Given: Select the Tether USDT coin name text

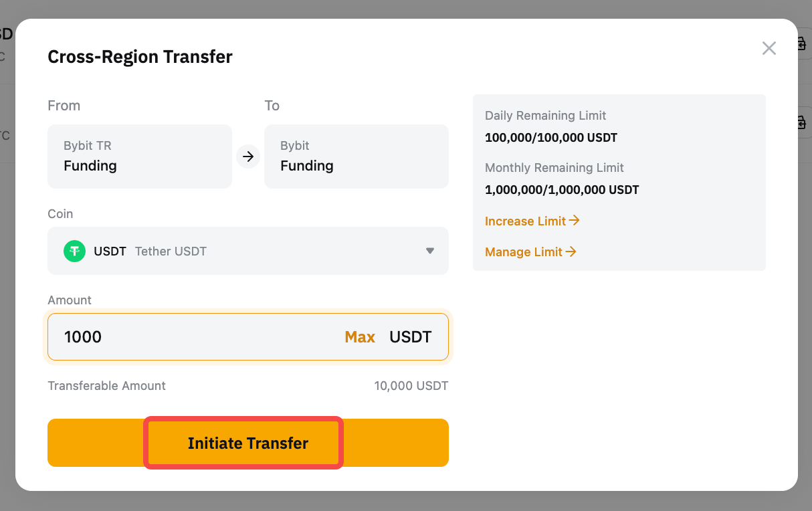Looking at the screenshot, I should (171, 251).
